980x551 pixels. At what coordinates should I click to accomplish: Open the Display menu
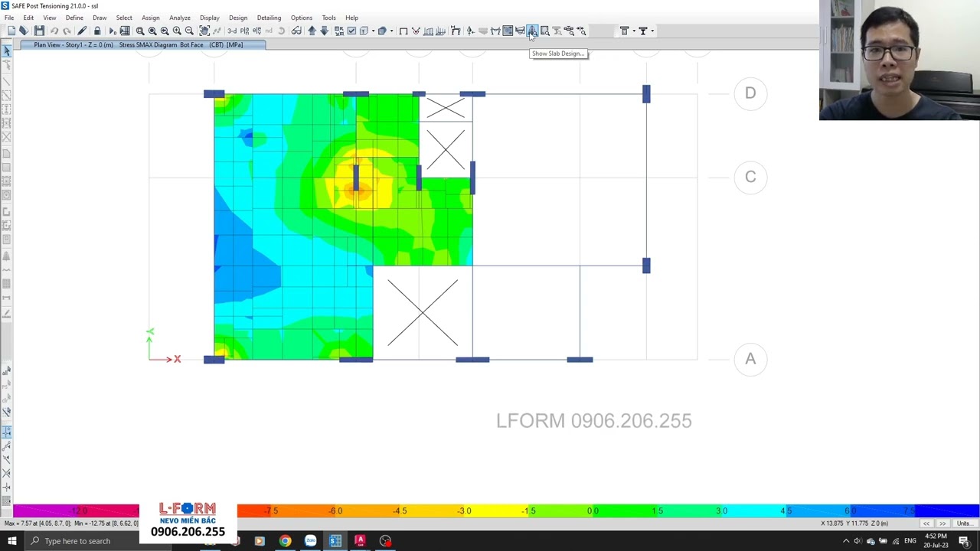pos(209,18)
